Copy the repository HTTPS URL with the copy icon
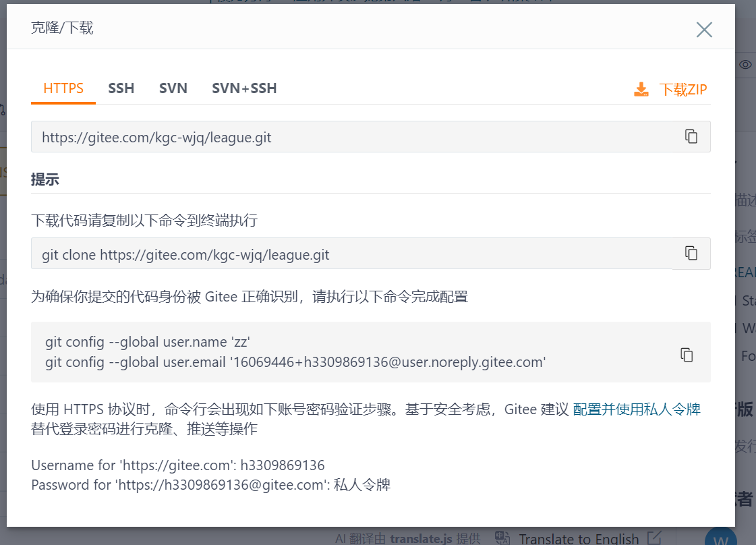Screen dimensions: 756x545 tap(691, 136)
